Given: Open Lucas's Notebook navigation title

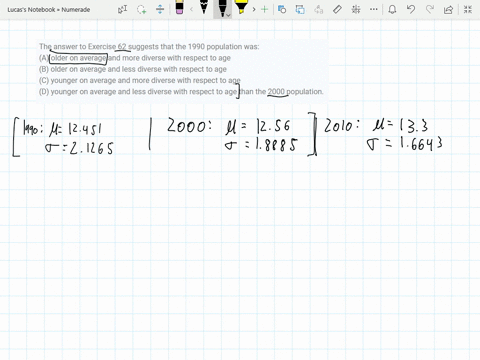Looking at the screenshot, I should point(49,10).
